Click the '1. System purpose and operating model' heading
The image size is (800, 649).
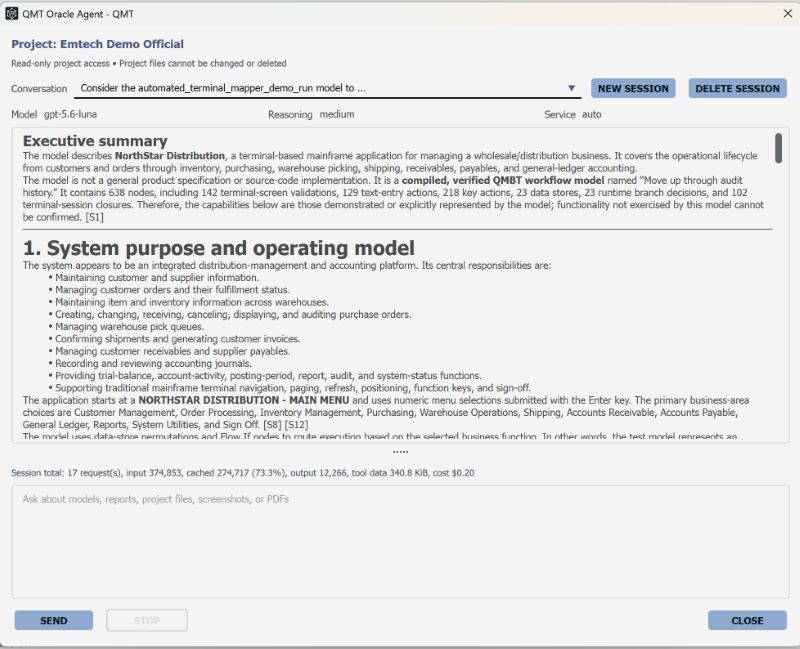point(218,248)
